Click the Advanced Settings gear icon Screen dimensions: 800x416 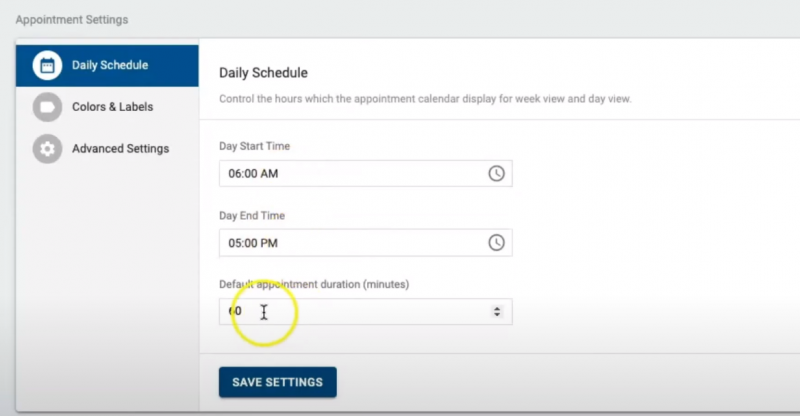47,149
